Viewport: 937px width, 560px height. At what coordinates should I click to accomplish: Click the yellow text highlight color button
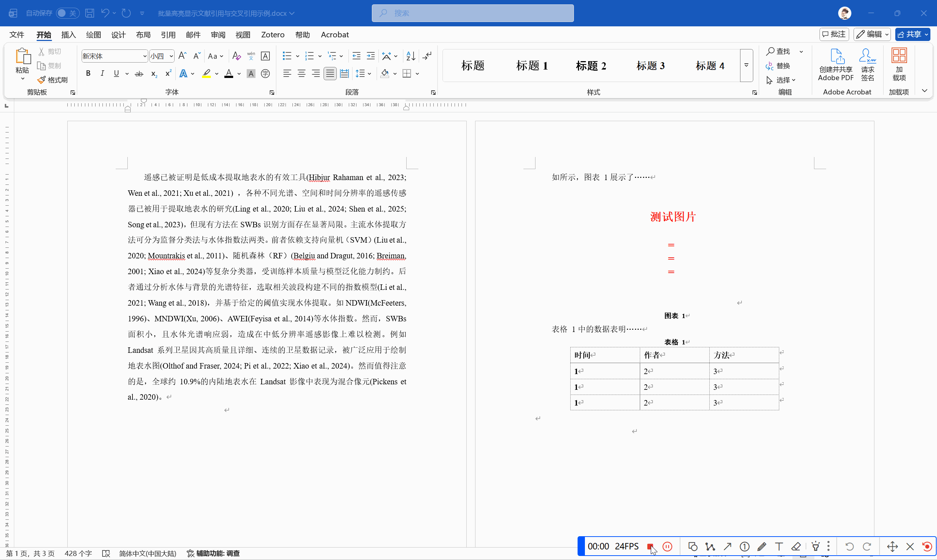point(206,74)
